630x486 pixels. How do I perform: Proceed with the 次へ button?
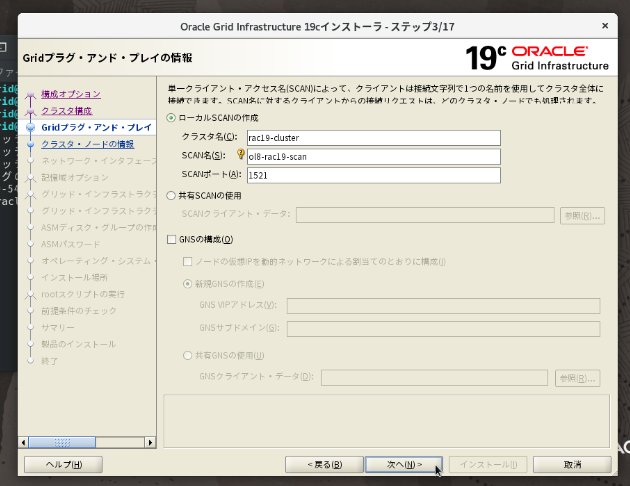pos(404,465)
